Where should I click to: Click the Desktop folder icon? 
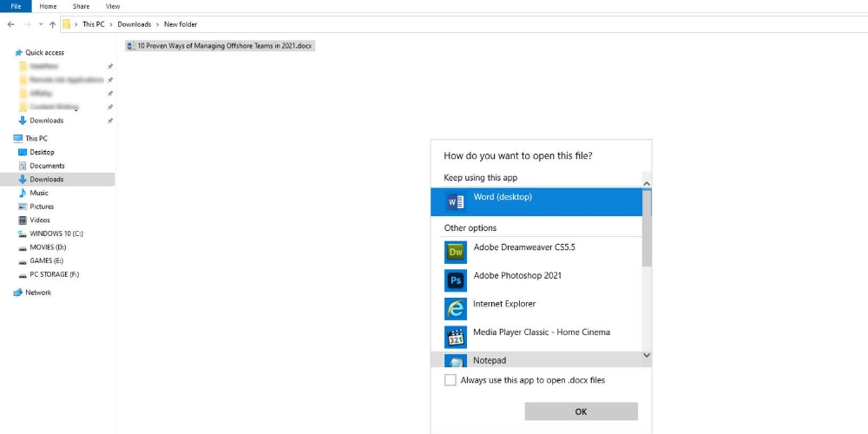coord(23,152)
